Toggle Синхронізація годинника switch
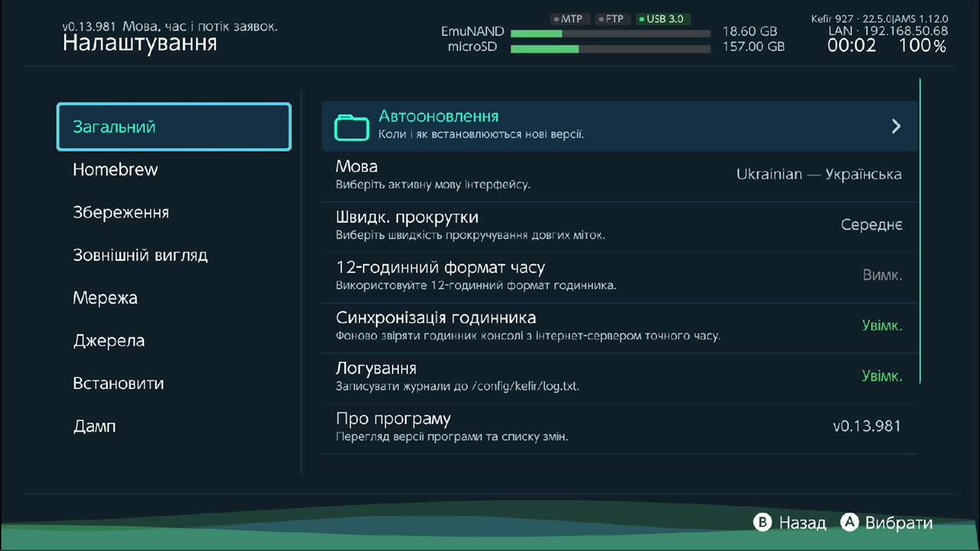 tap(619, 328)
